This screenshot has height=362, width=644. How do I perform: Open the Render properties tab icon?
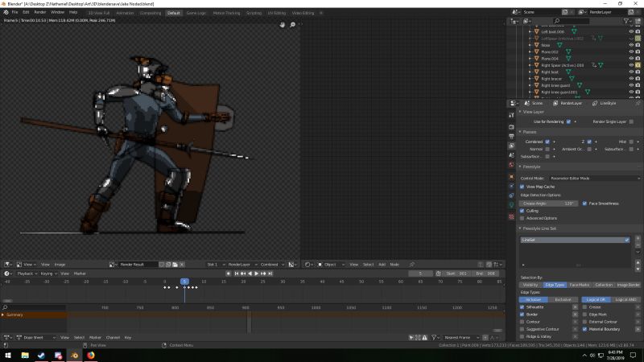[x=511, y=127]
